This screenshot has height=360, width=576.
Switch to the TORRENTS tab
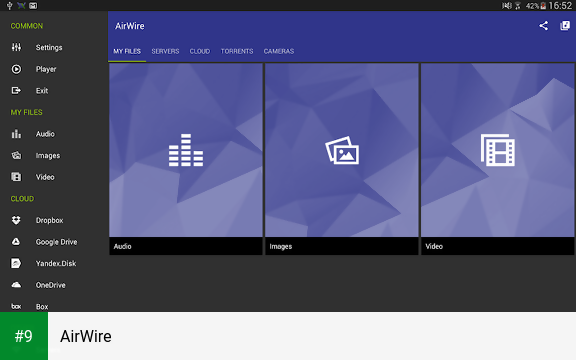pyautogui.click(x=237, y=51)
